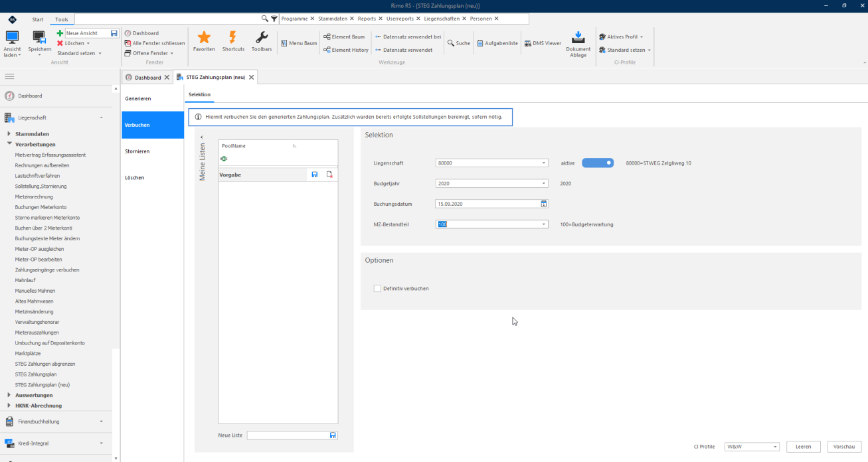Viewport: 868px width, 462px height.
Task: Expand the Stammdaten tree node
Action: coord(9,134)
